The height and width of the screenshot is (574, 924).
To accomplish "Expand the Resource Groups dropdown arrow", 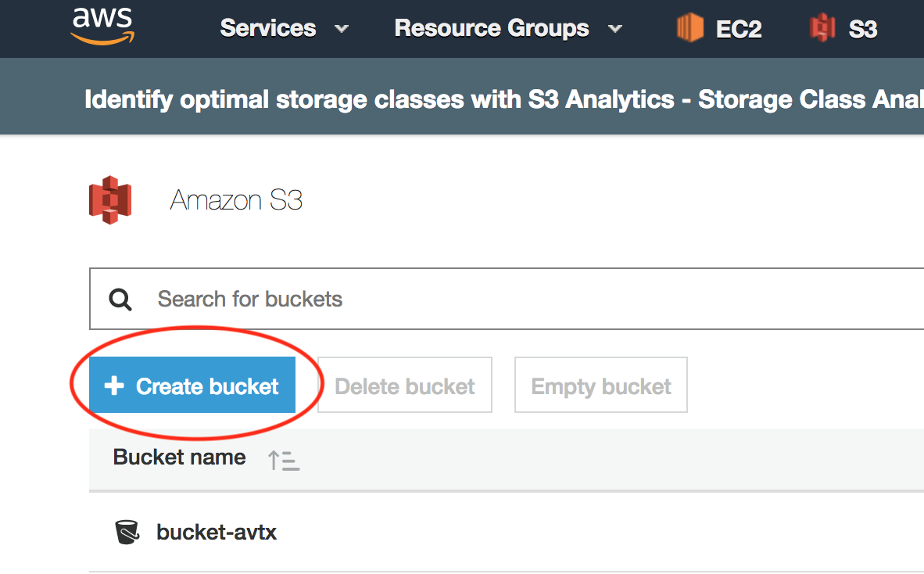I will [x=615, y=29].
